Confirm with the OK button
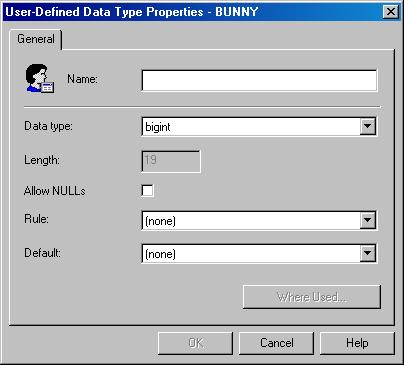The image size is (404, 365). (x=195, y=343)
